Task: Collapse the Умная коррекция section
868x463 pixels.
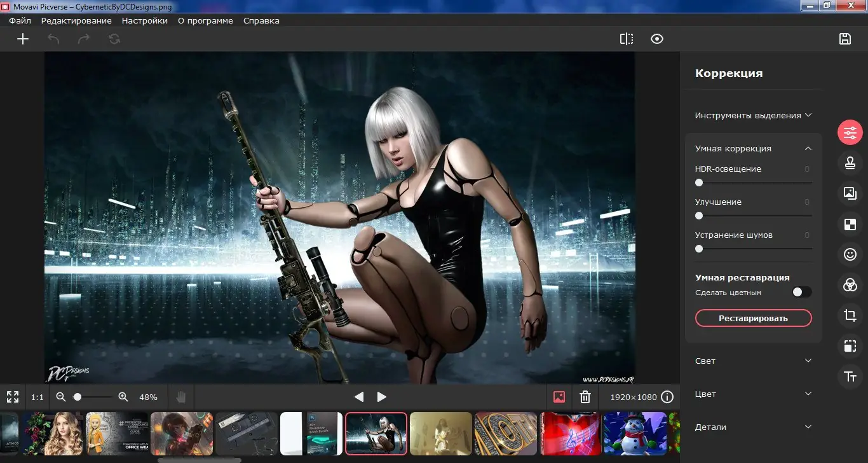Action: pyautogui.click(x=808, y=148)
